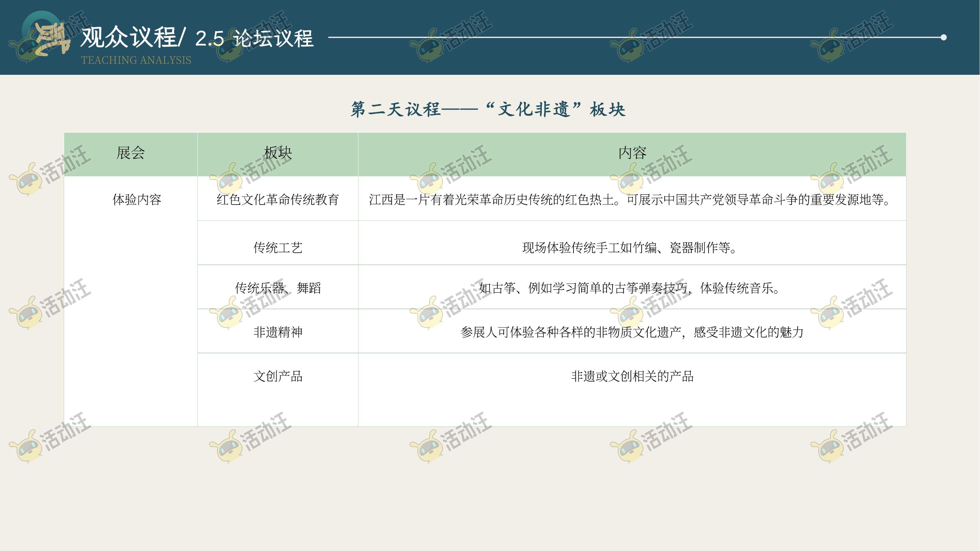Click the 参展人可体验 description cell
Screen dimensions: 980x551
click(632, 332)
